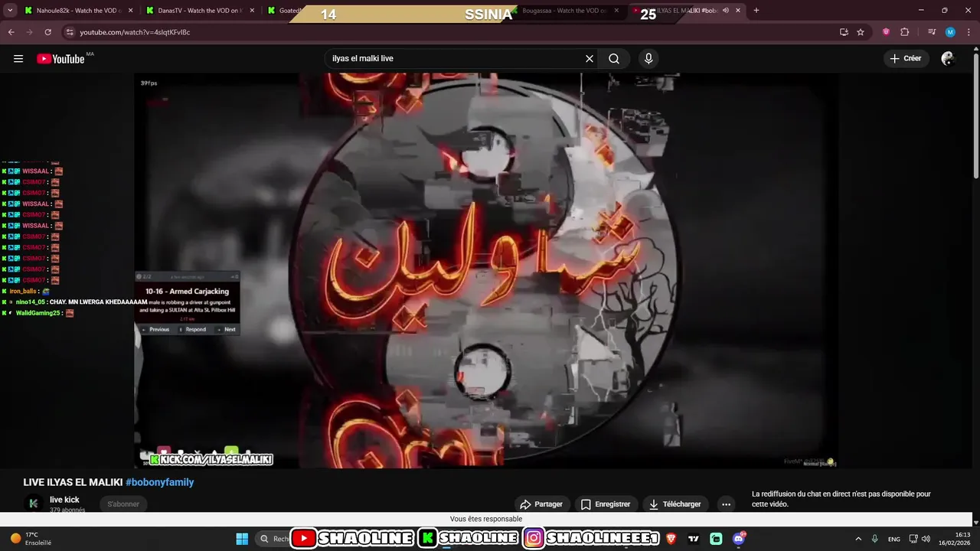Close the Nahoule82k tab

(x=130, y=11)
